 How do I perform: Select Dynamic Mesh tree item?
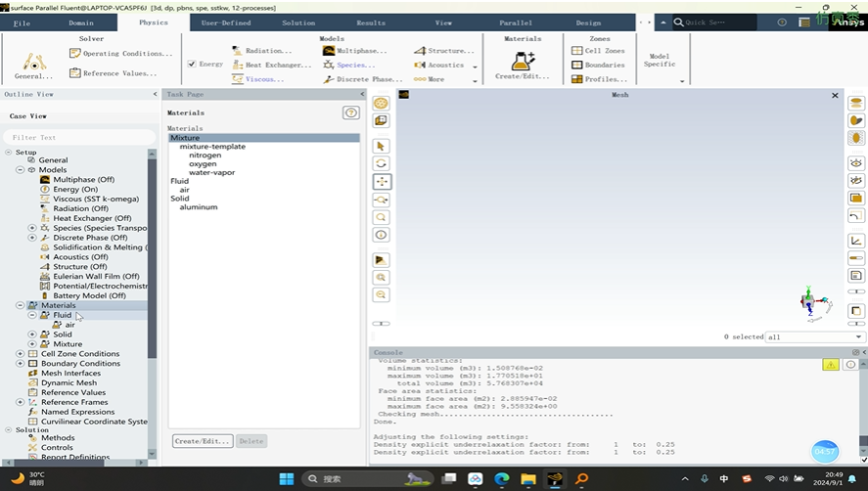(69, 382)
